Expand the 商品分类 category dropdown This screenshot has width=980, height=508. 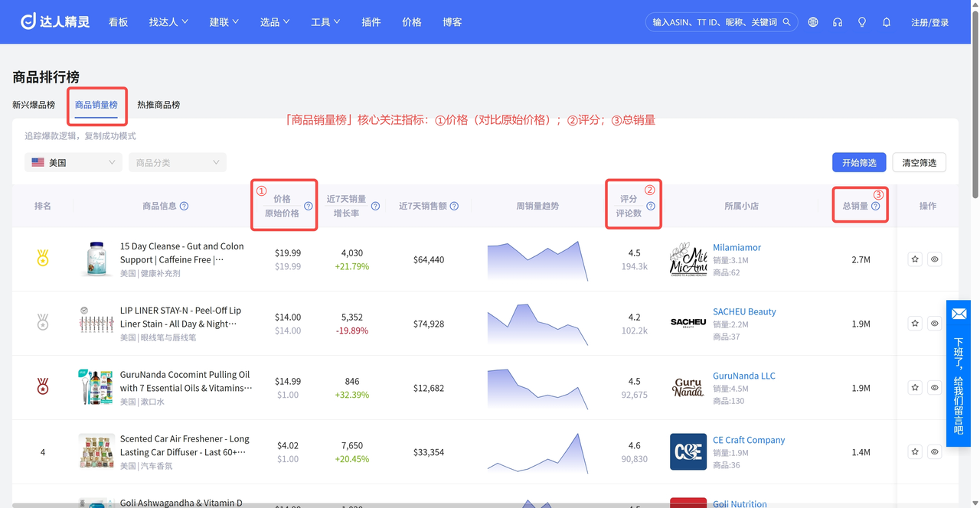[x=178, y=162]
